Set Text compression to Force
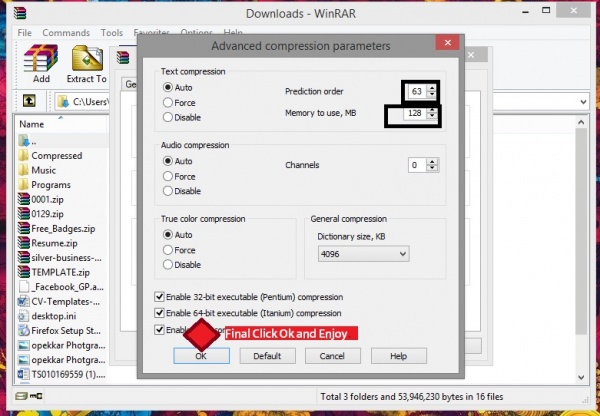The image size is (600, 416). (x=168, y=103)
